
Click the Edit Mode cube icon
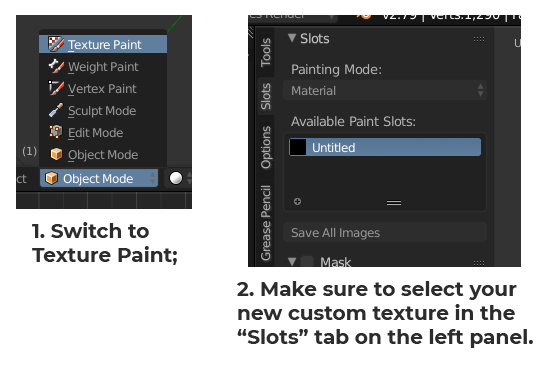(x=56, y=132)
